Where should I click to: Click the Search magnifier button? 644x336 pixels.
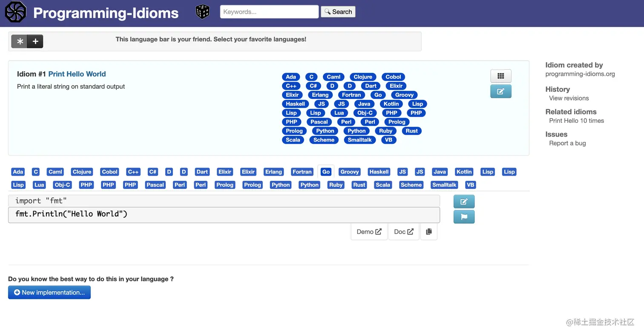338,12
